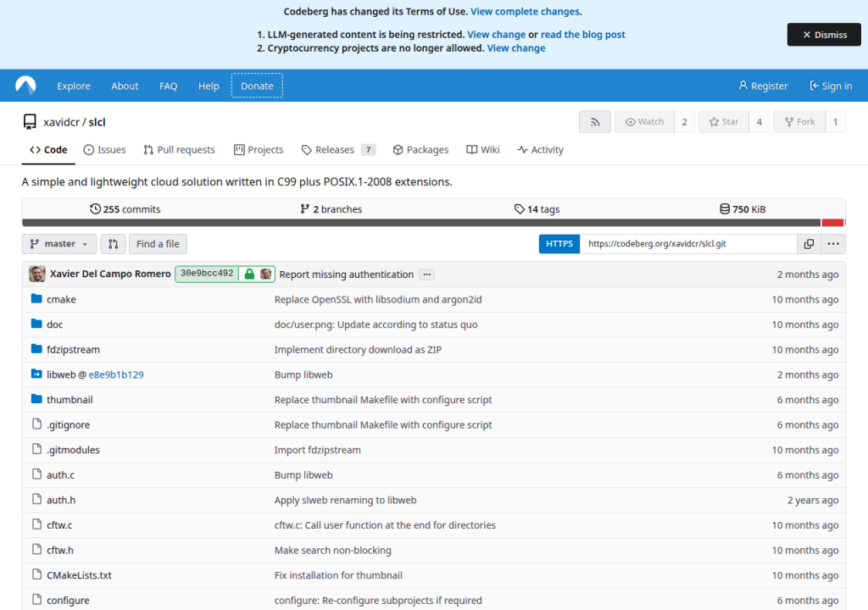Open the xavidcr owner link

pos(61,122)
